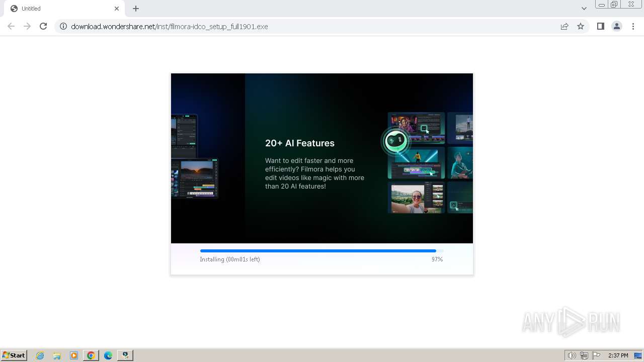Open Chrome three-dot menu
The image size is (644, 362).
click(633, 26)
